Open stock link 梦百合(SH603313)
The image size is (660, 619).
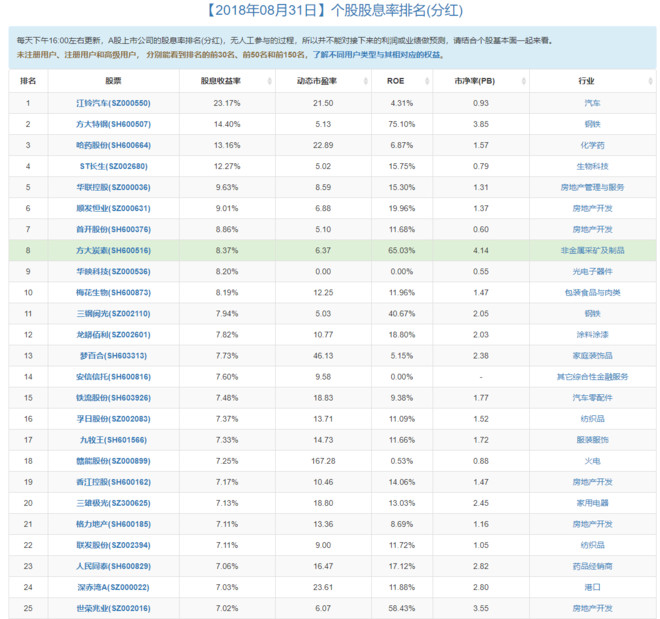(114, 356)
